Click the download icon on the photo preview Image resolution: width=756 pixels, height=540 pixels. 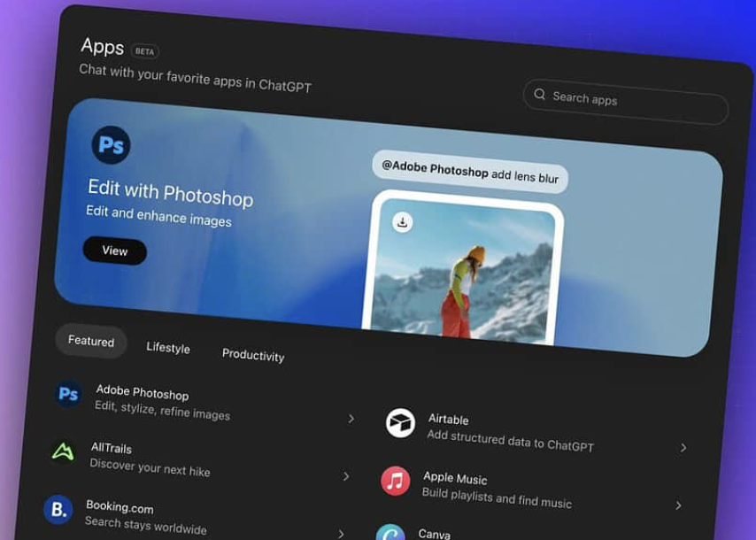[x=402, y=221]
